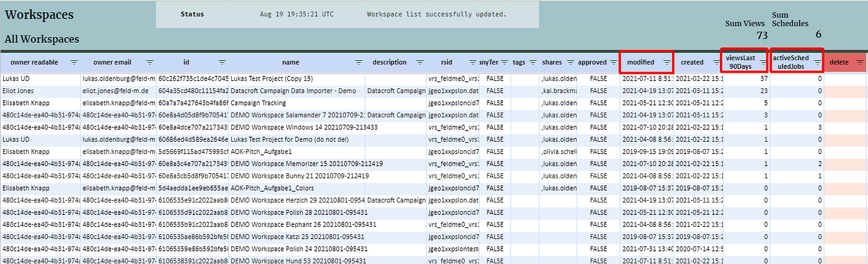This screenshot has height=264, width=868.
Task: Open filter icon on description column
Action: (x=420, y=62)
